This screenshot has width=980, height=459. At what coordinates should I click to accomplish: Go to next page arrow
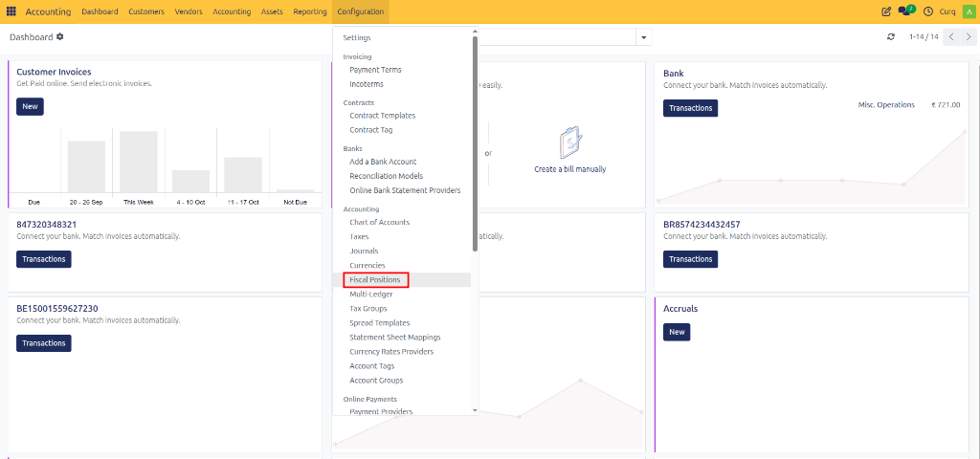[968, 37]
